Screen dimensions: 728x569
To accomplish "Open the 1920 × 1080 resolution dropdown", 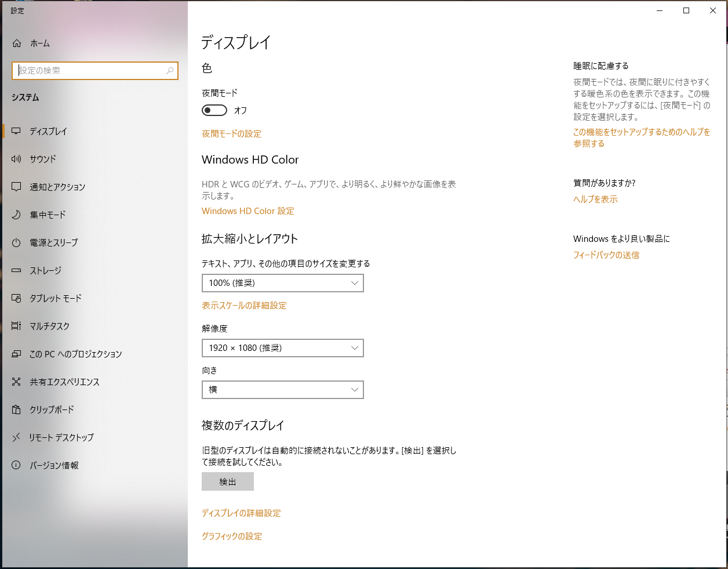I will click(283, 348).
